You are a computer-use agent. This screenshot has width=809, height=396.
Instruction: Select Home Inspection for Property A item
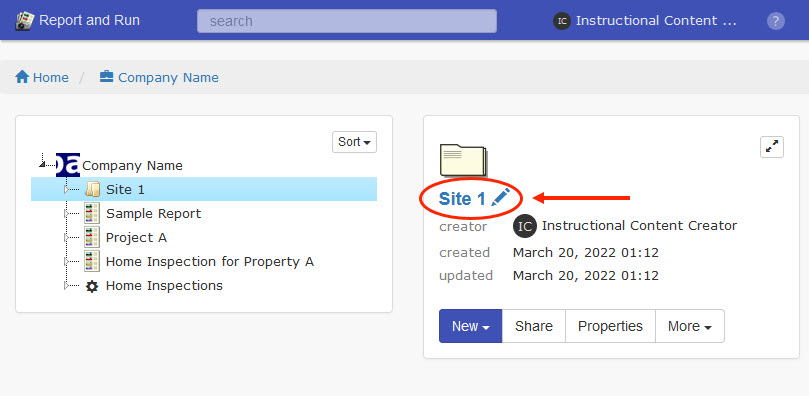point(209,261)
